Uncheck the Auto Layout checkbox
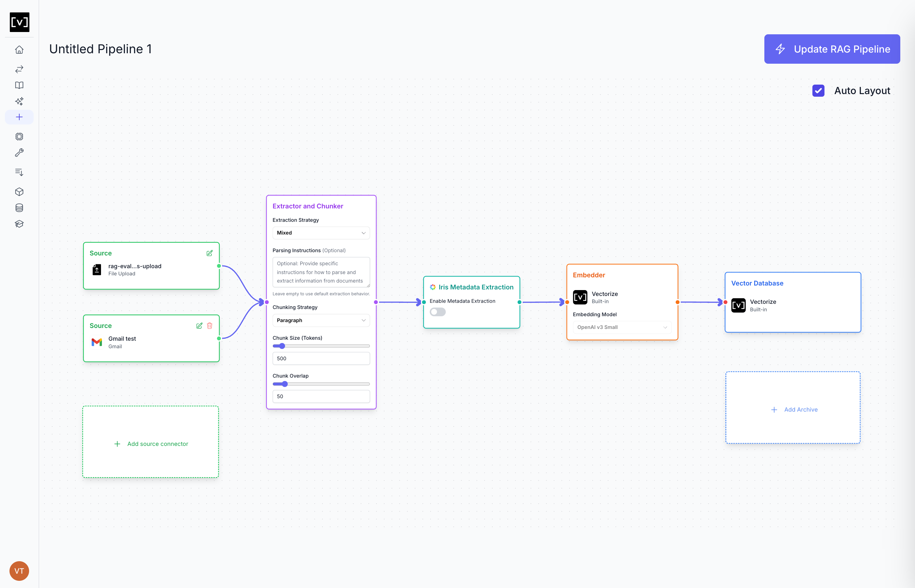This screenshot has height=588, width=915. [818, 90]
